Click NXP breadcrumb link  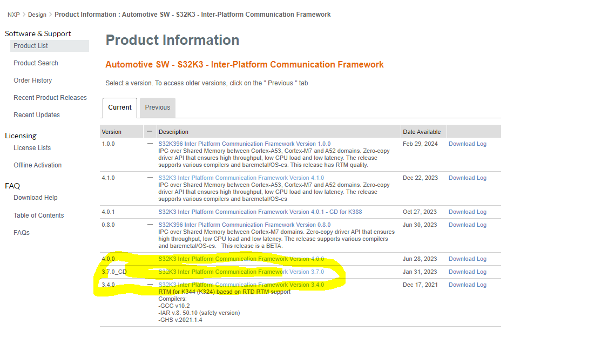point(13,15)
